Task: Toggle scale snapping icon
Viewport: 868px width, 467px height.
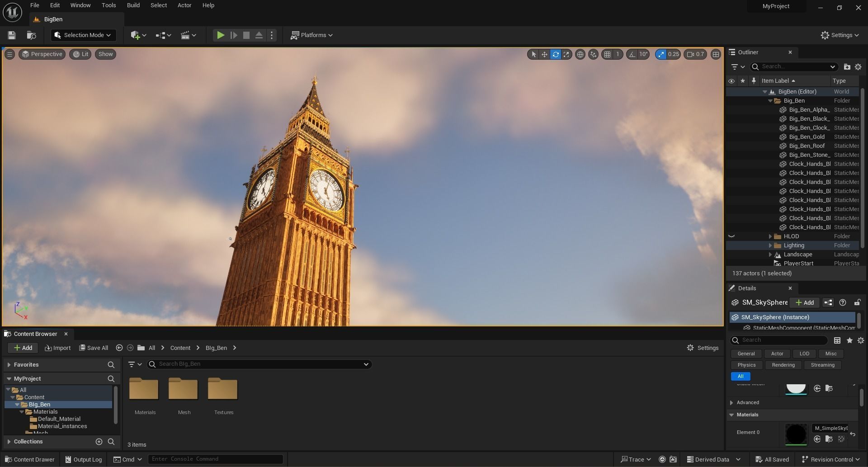Action: click(x=661, y=54)
